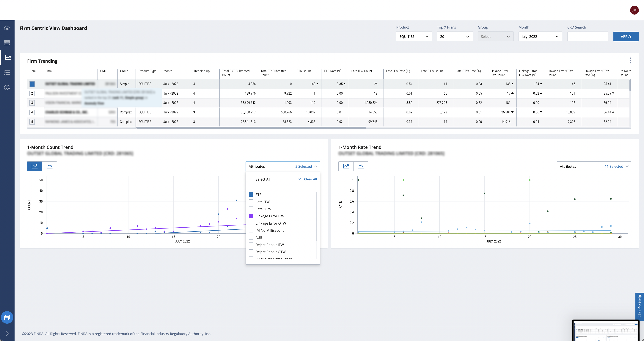The image size is (644, 341).
Task: Open the Product EQUITIES dropdown
Action: point(414,37)
